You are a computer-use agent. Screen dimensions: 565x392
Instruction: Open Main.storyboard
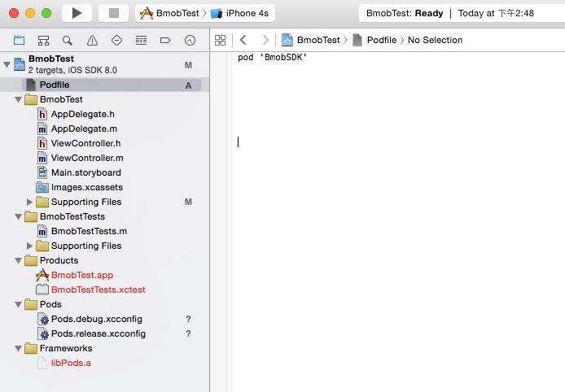pos(79,172)
